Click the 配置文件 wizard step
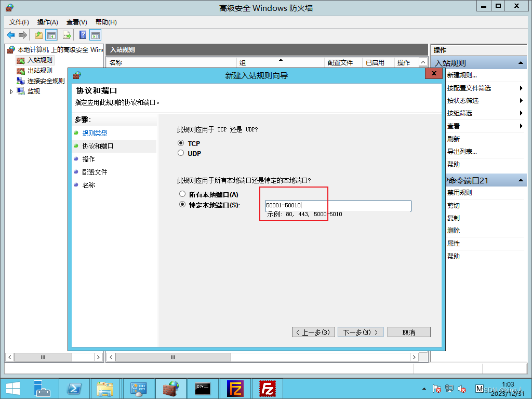Image resolution: width=532 pixels, height=399 pixels. point(95,172)
